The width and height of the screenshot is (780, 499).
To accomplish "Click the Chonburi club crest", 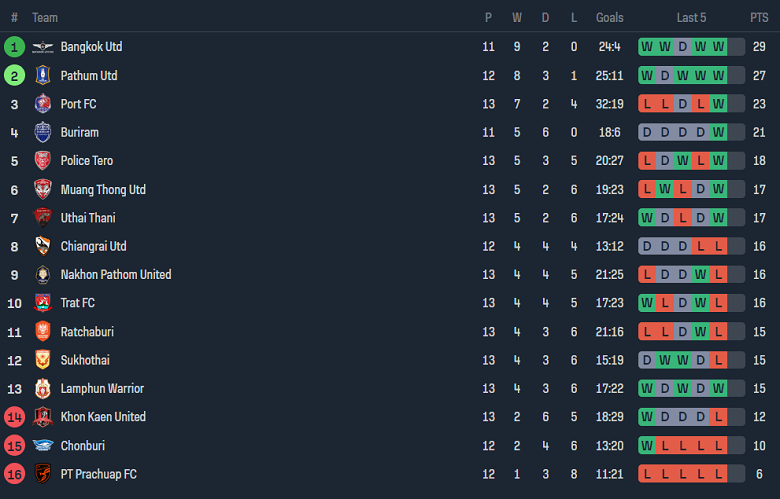I will tap(42, 446).
